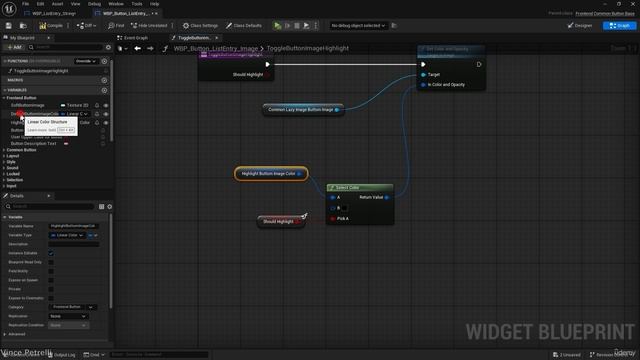Check the Blueprint Read Only checkbox

coord(51,262)
